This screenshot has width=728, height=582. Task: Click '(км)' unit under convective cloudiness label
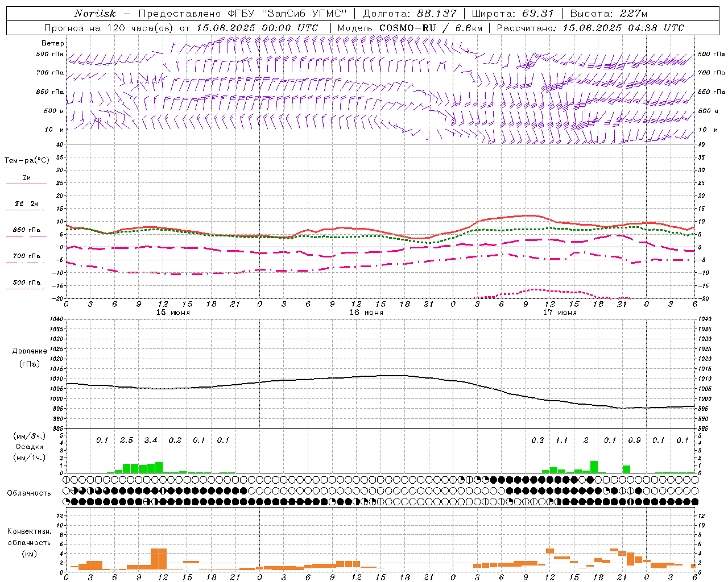[x=30, y=553]
